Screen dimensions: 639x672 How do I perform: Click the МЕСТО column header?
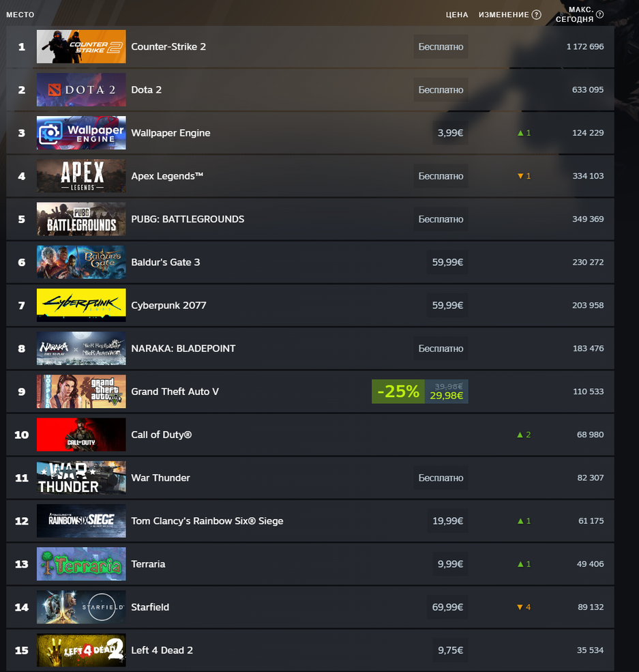(20, 14)
